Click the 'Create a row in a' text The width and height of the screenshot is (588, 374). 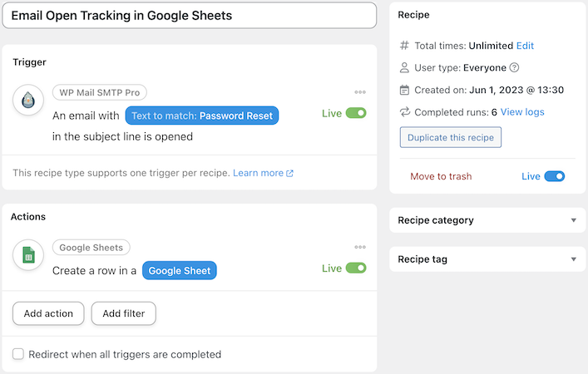[94, 271]
